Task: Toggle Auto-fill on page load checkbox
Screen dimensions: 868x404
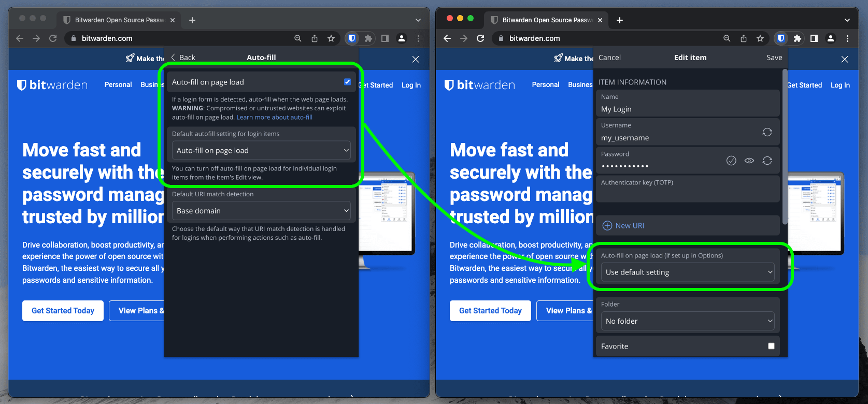Action: point(347,82)
